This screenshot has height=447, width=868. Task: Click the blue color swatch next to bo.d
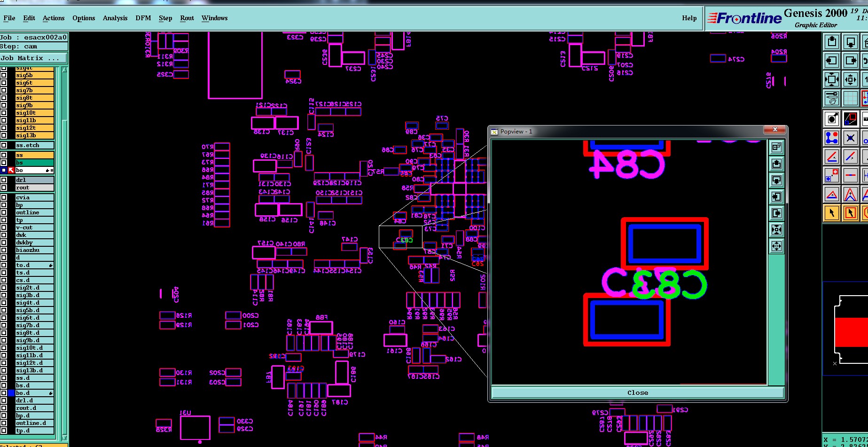tap(11, 393)
